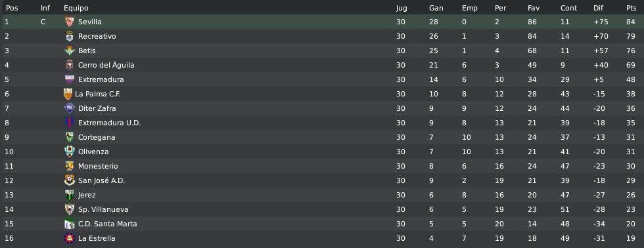Open the Cortegana team name link

(97, 137)
